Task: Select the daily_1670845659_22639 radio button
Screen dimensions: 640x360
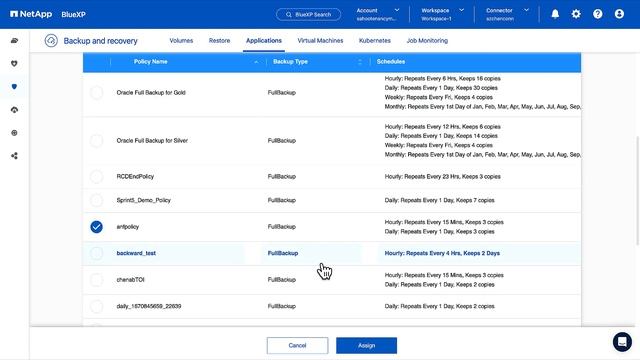Action: click(x=97, y=306)
